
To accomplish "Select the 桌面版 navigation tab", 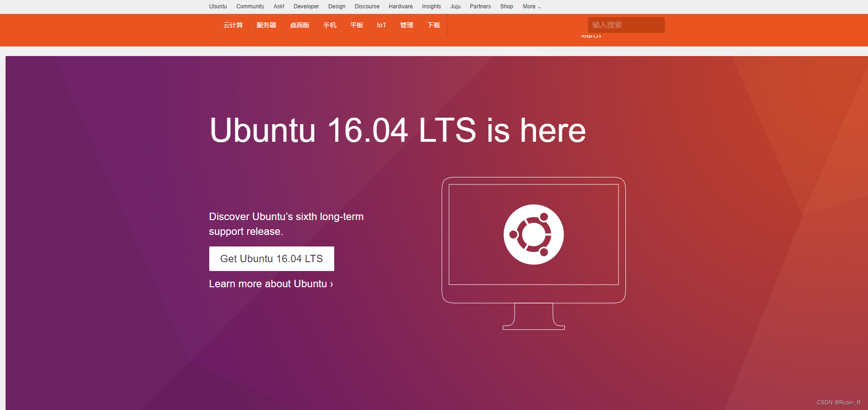I will [300, 25].
